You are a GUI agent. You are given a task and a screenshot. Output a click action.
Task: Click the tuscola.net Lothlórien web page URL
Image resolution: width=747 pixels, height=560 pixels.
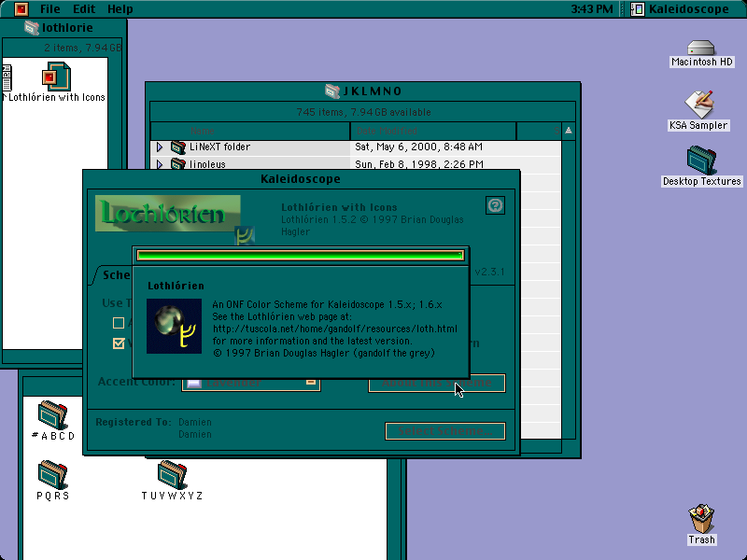pos(335,329)
